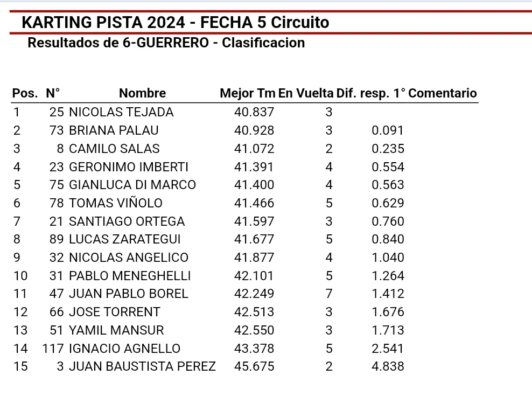The height and width of the screenshot is (396, 532).
Task: Click the Comentario column header
Action: pyautogui.click(x=443, y=93)
